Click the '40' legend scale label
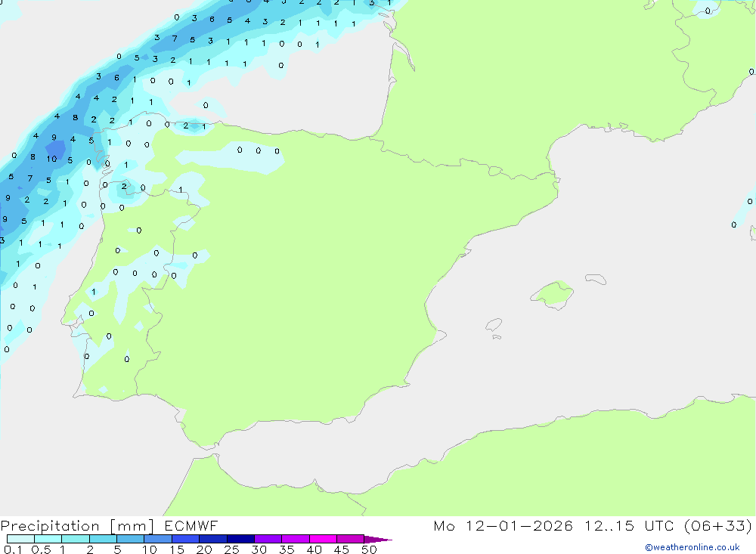The image size is (756, 554). [314, 549]
